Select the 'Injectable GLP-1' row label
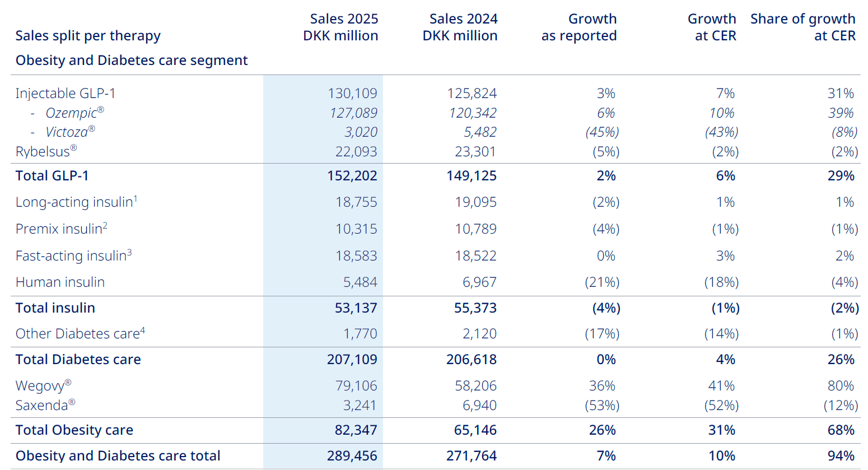The image size is (868, 470). tap(66, 94)
